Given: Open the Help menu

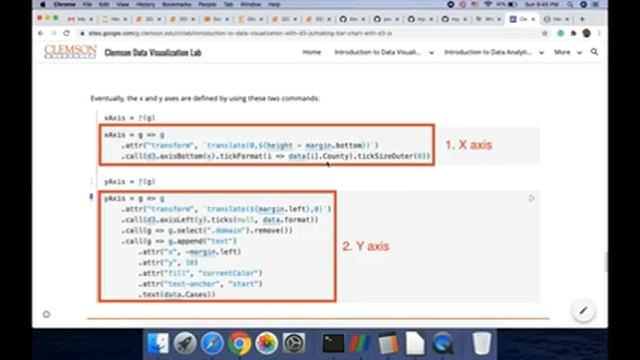Looking at the screenshot, I should pyautogui.click(x=274, y=4).
